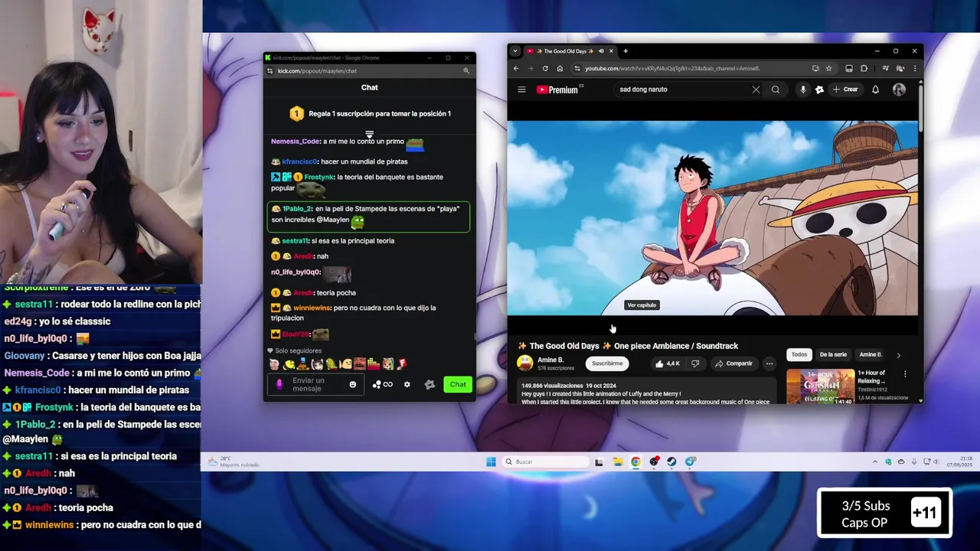Screen dimensions: 980x551
Task: Send message with green Chat button
Action: (458, 384)
